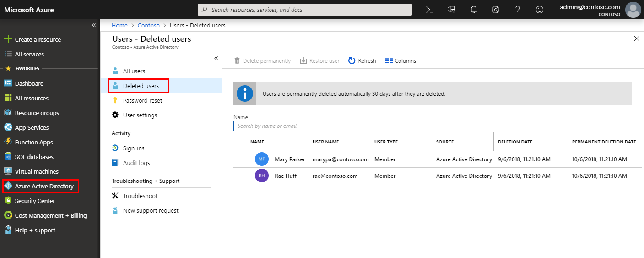Screen dimensions: 644x258
Task: Focus the top search resources box
Action: [304, 10]
